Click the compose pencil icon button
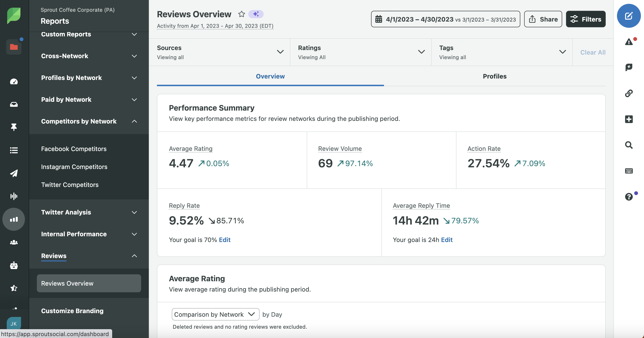 click(x=628, y=16)
